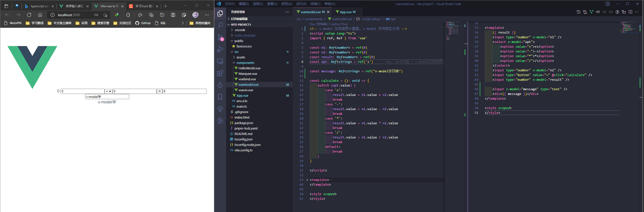Click the compare changes icon in the editor toolbar
Viewport: 644px width, 212px height.
click(585, 12)
